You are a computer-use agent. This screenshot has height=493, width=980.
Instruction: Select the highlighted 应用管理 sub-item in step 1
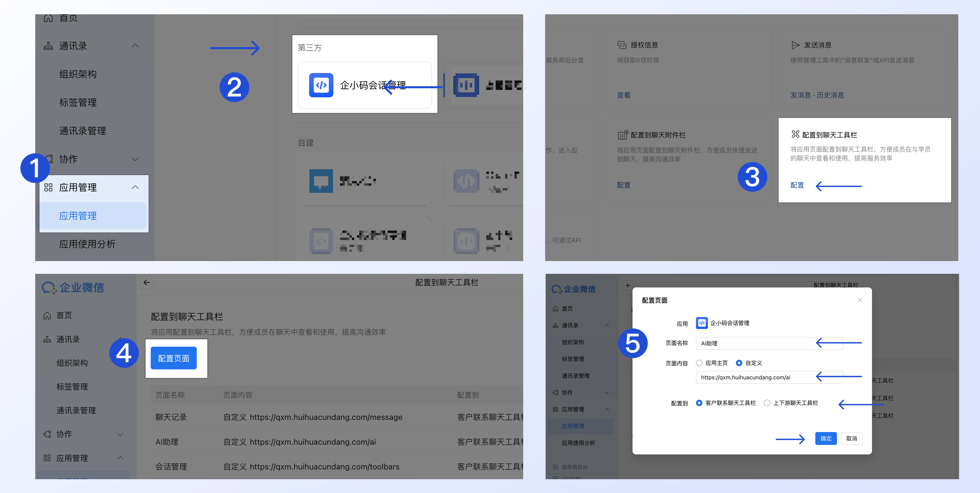(x=93, y=216)
